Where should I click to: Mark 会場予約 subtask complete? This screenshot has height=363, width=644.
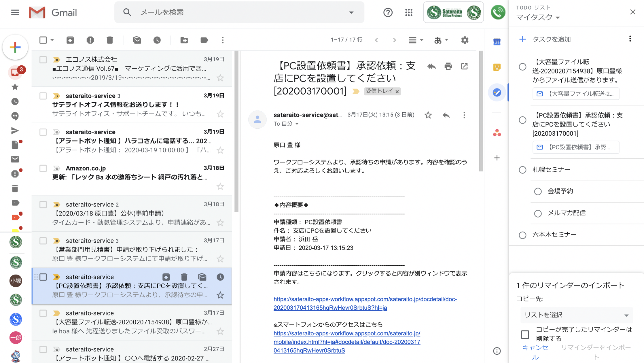click(x=538, y=192)
